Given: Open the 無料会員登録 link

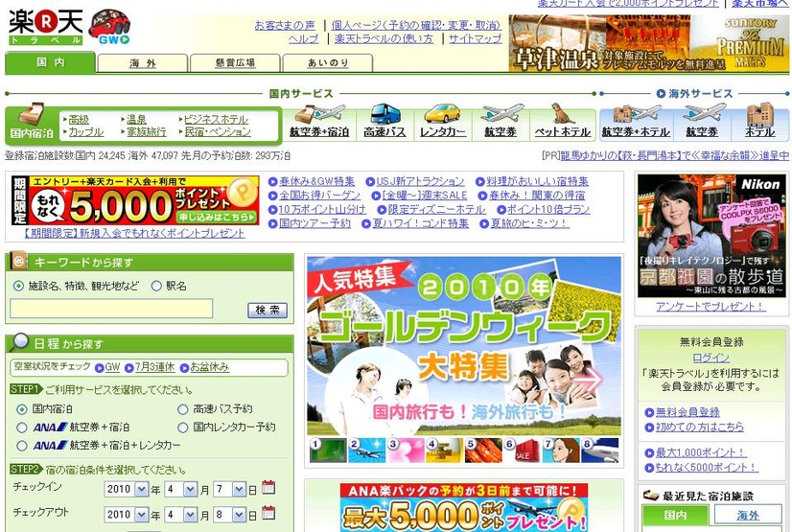Looking at the screenshot, I should 687,412.
